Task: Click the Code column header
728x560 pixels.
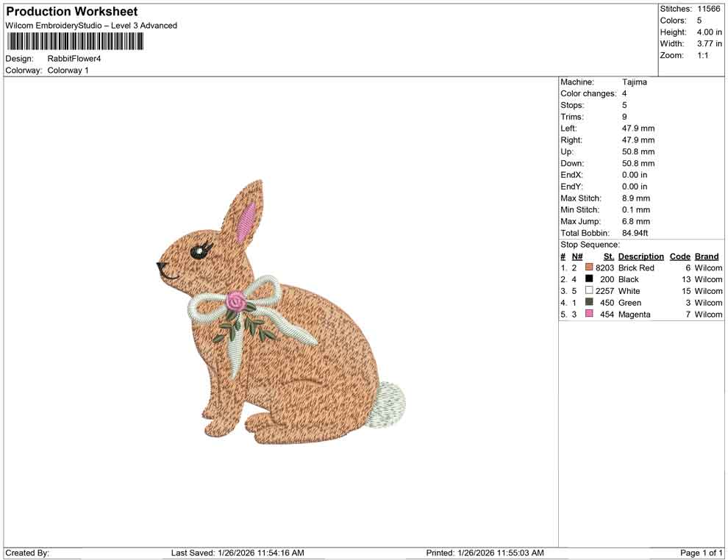Action: (679, 256)
